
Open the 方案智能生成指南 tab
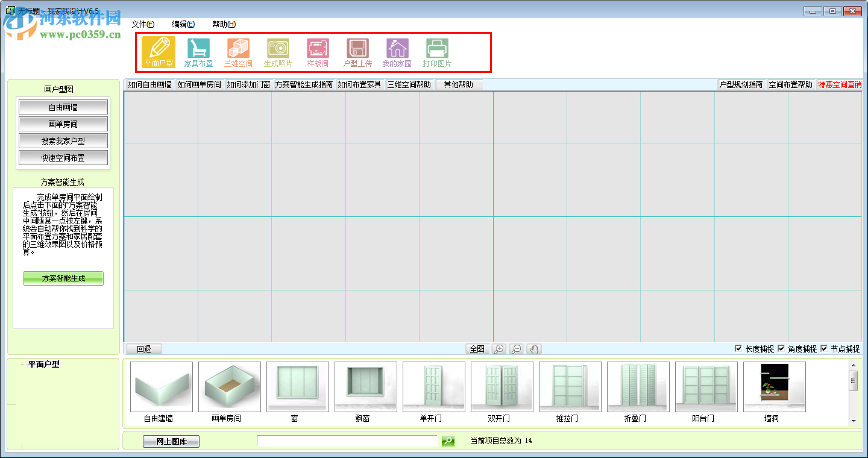304,84
